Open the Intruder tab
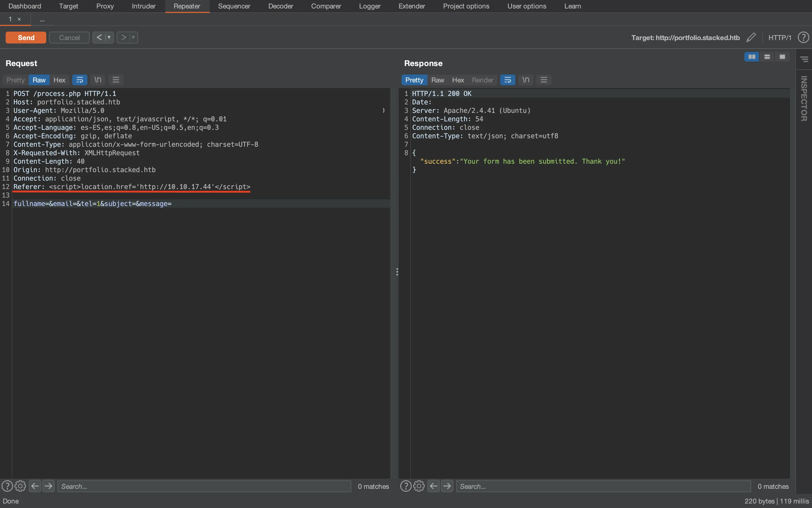This screenshot has width=812, height=508. (144, 6)
